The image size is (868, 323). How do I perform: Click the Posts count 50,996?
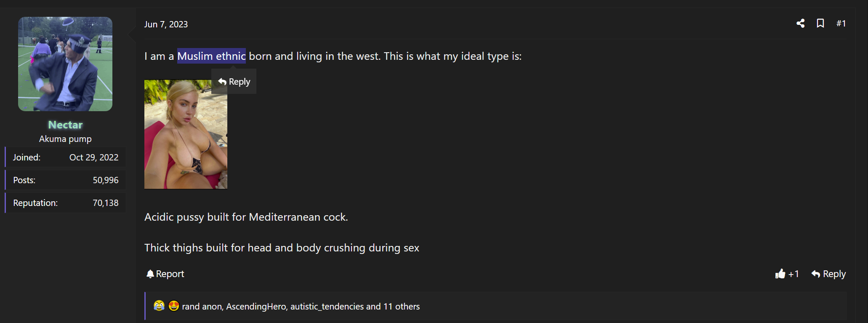105,180
